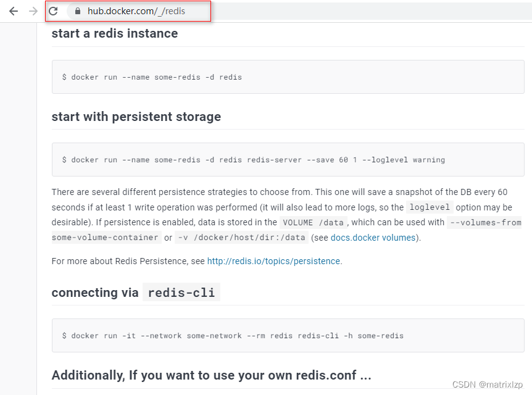Open the redis.io/topics/persistence link
This screenshot has height=395, width=532.
pyautogui.click(x=273, y=261)
